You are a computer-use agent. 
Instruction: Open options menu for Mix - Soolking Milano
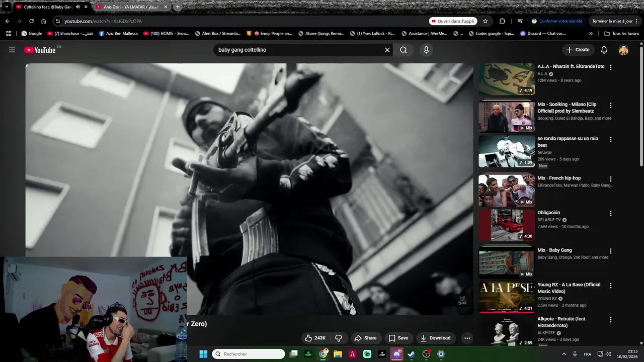(x=611, y=106)
